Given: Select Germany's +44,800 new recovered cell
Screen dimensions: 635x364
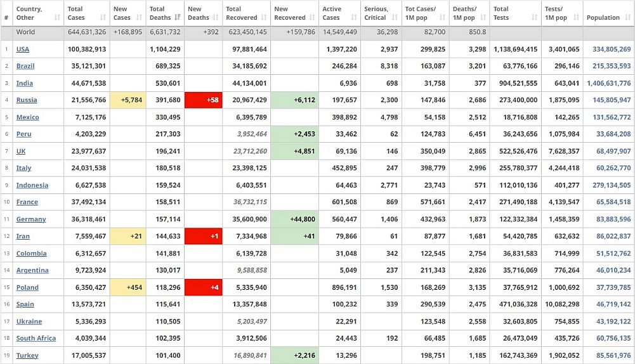Looking at the screenshot, I should tap(294, 219).
